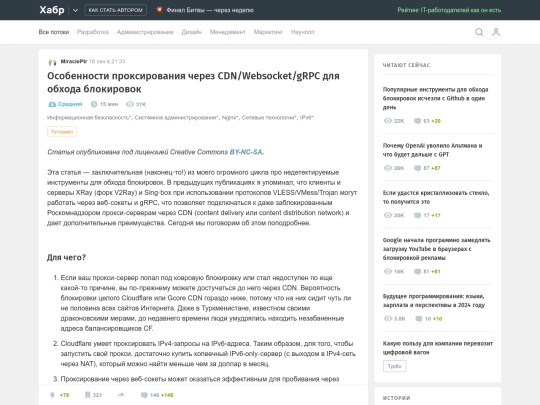The width and height of the screenshot is (540, 405).
Task: Select the Все потоки tab
Action: pos(54,32)
